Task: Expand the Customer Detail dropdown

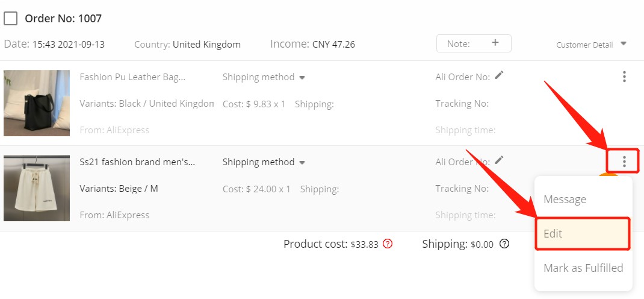Action: (592, 45)
